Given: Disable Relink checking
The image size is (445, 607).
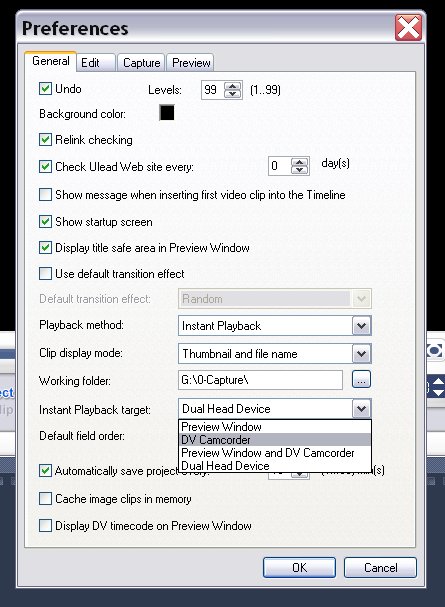Looking at the screenshot, I should [x=45, y=140].
